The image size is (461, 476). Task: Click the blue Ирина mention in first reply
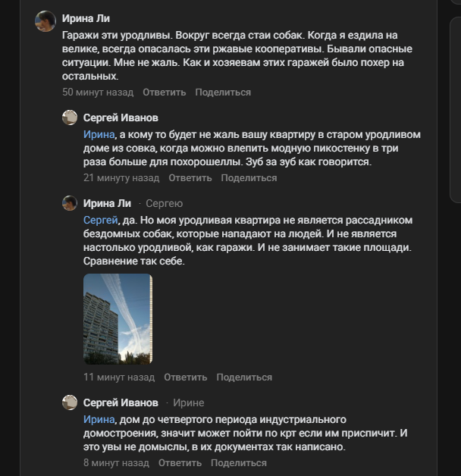coord(99,134)
